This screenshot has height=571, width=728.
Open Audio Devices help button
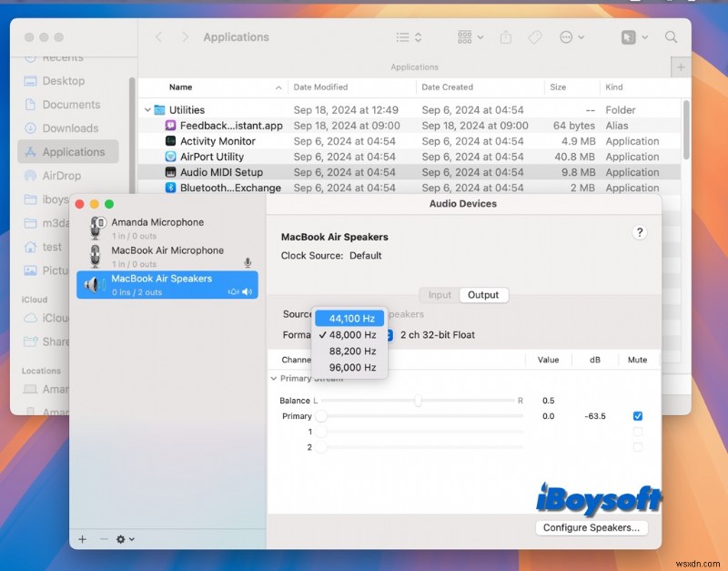click(640, 232)
